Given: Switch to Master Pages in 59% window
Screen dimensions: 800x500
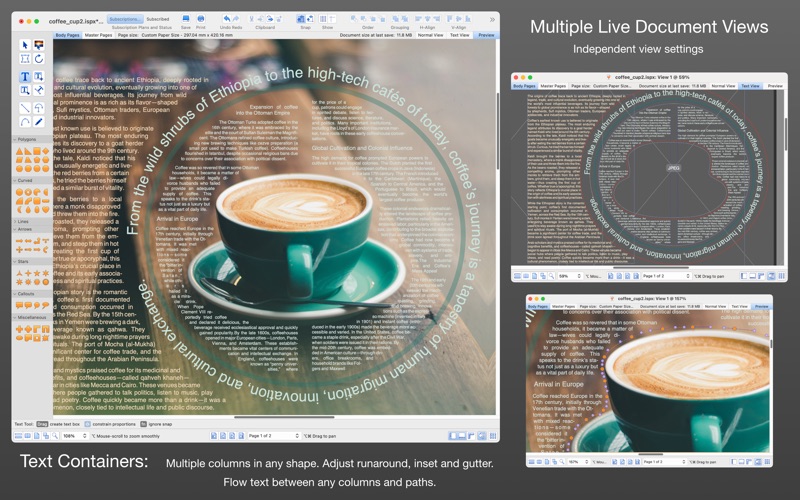Looking at the screenshot, I should 553,86.
